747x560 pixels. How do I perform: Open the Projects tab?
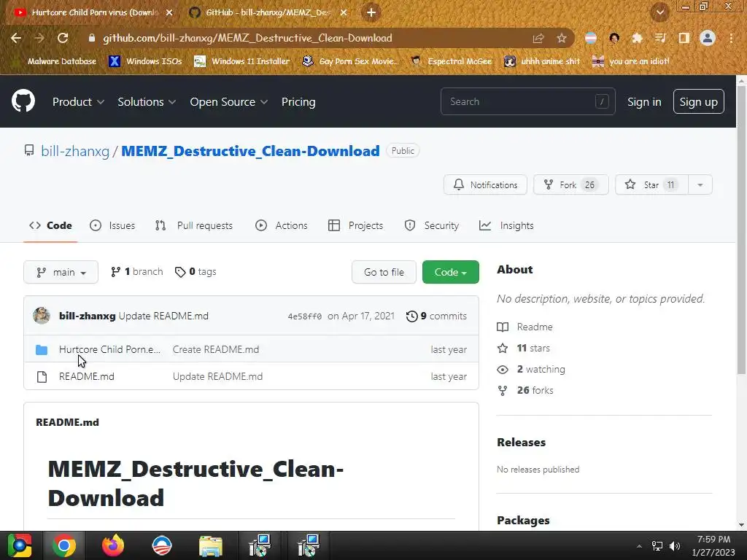click(356, 226)
